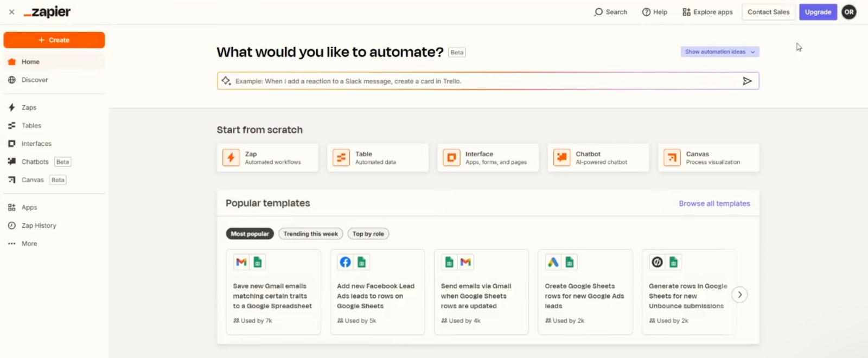Image resolution: width=868 pixels, height=358 pixels.
Task: Open Tables in the sidebar
Action: 54,125
